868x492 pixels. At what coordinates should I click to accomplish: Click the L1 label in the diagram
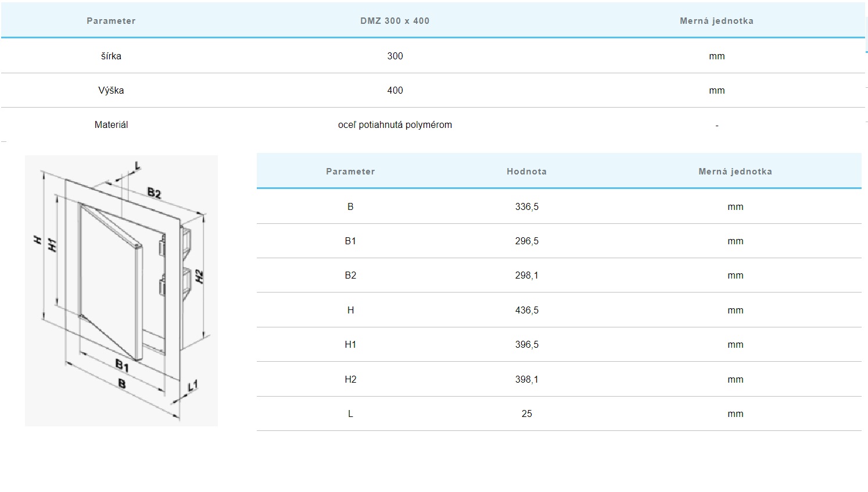pos(193,385)
